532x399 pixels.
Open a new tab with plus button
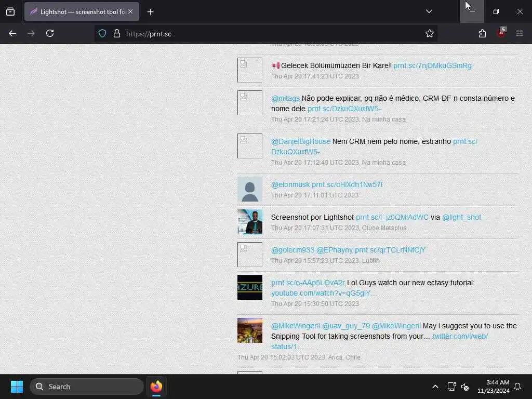pyautogui.click(x=150, y=12)
